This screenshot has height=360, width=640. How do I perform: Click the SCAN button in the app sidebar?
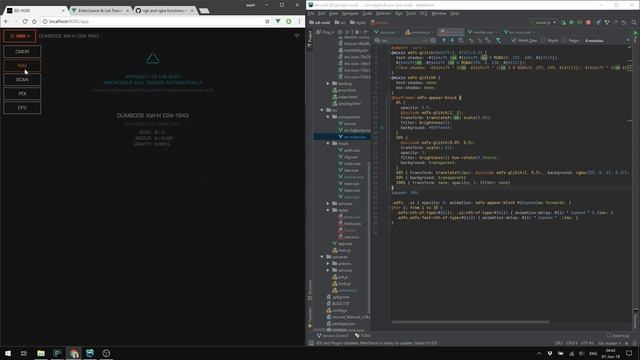pyautogui.click(x=22, y=80)
